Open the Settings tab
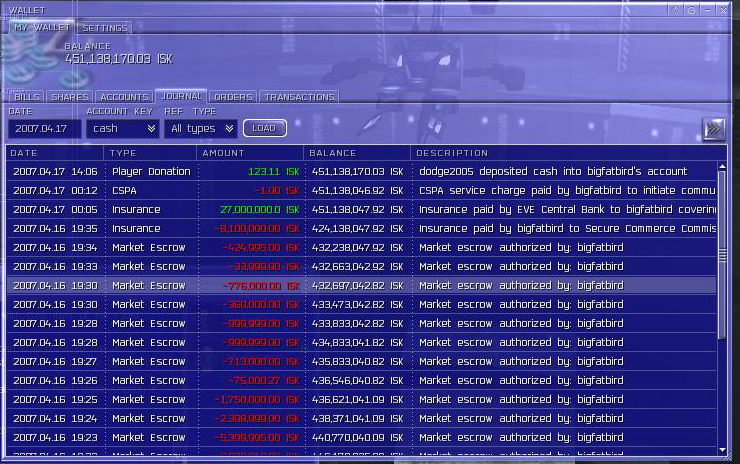This screenshot has width=740, height=464. pos(105,28)
